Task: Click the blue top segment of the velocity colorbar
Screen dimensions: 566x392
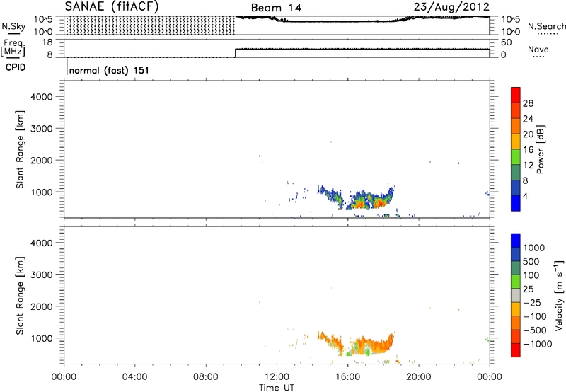Action: [x=516, y=241]
